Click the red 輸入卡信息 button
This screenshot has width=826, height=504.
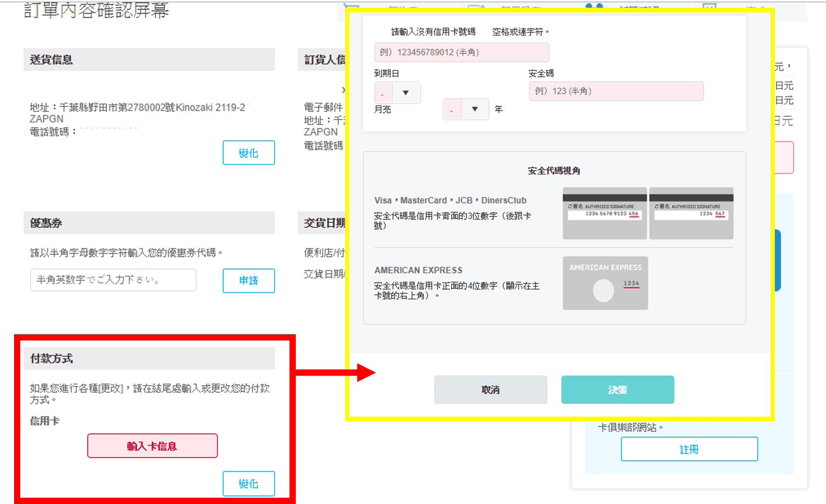pos(152,446)
